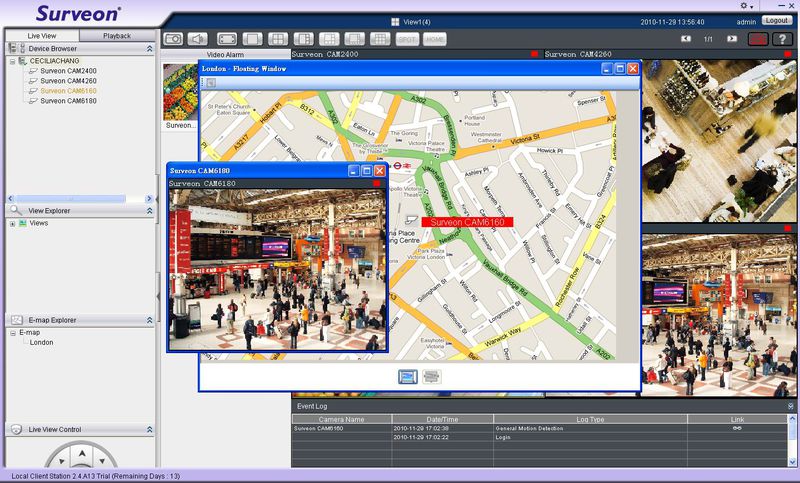The image size is (800, 483).
Task: Select the eighth toolbar layout icon
Action: pos(355,39)
